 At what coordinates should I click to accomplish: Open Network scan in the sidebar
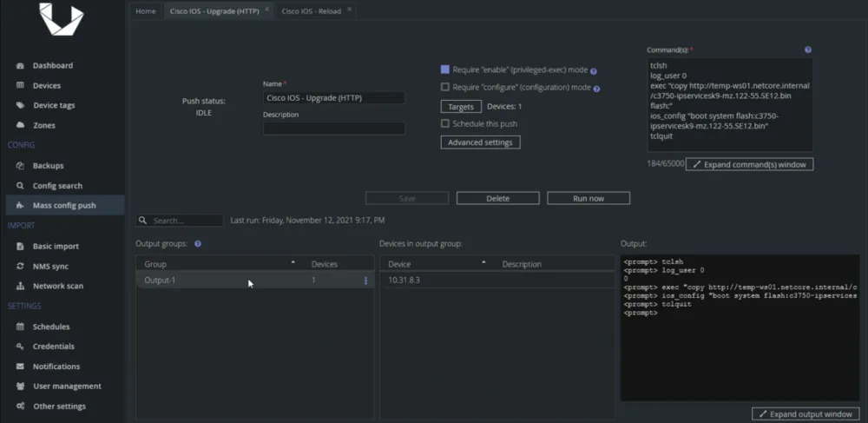point(57,287)
